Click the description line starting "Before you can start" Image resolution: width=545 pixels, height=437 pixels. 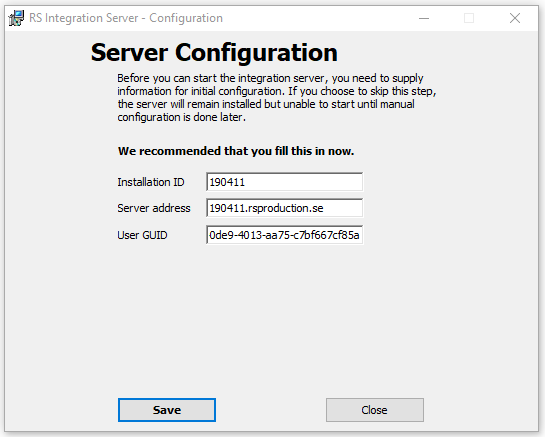point(270,78)
